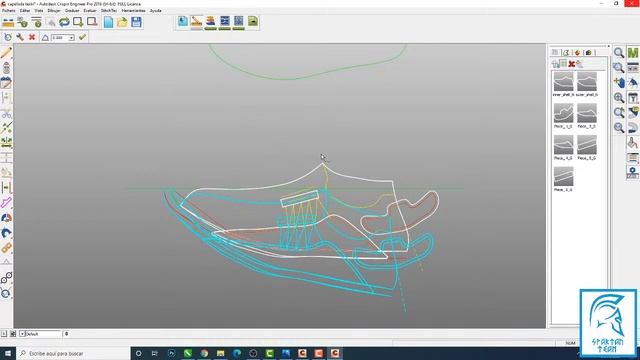This screenshot has height=360, width=640.
Task: Click the blue hand pan icon
Action: (x=619, y=82)
